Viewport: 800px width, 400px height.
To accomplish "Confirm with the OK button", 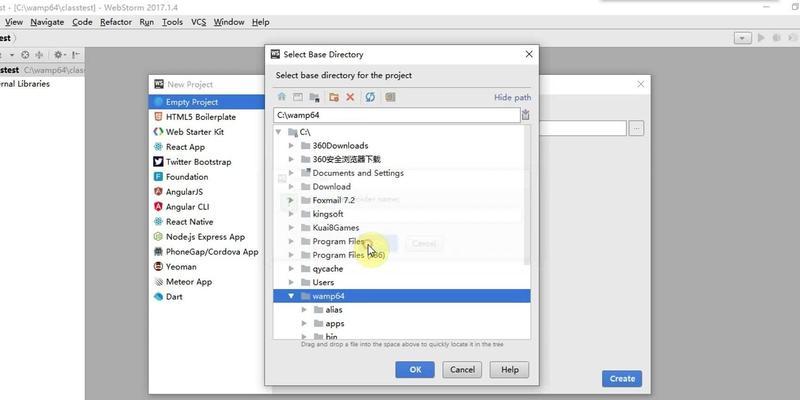I will (415, 370).
